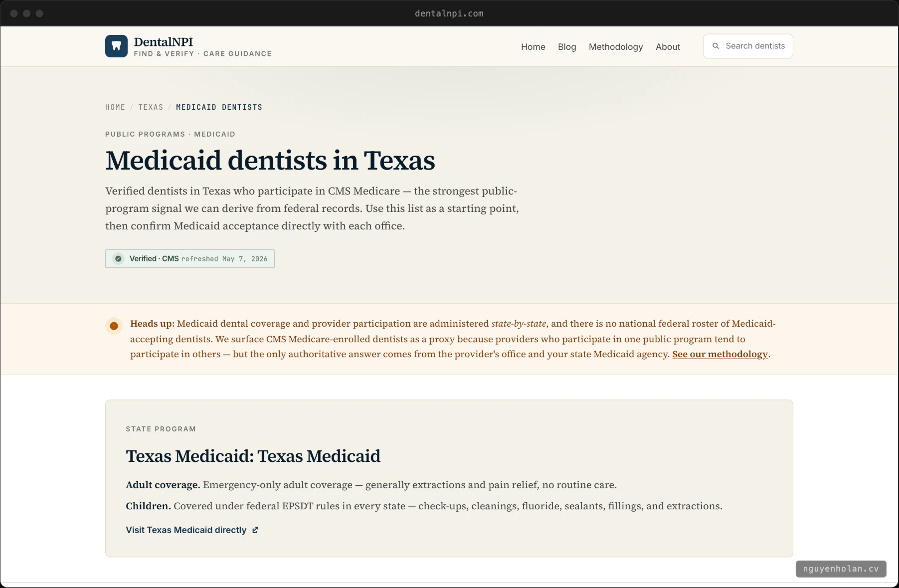The width and height of the screenshot is (899, 588).
Task: Click the search magnifier icon
Action: (x=716, y=46)
